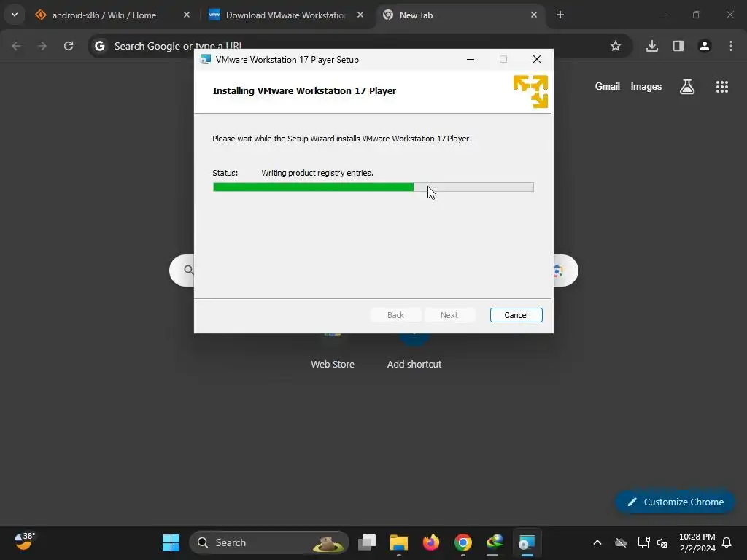Open Google apps grid
The height and width of the screenshot is (560, 747).
point(722,87)
